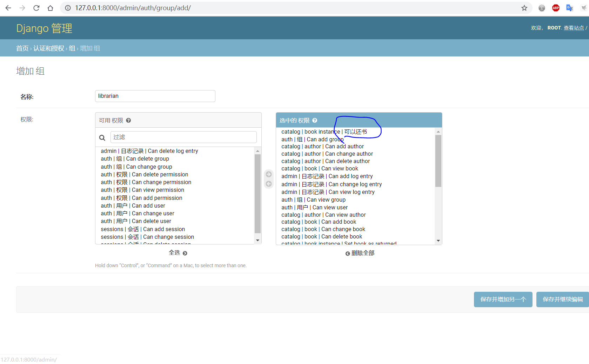Click the 名称 input containing librarian
The width and height of the screenshot is (589, 364).
click(x=155, y=96)
